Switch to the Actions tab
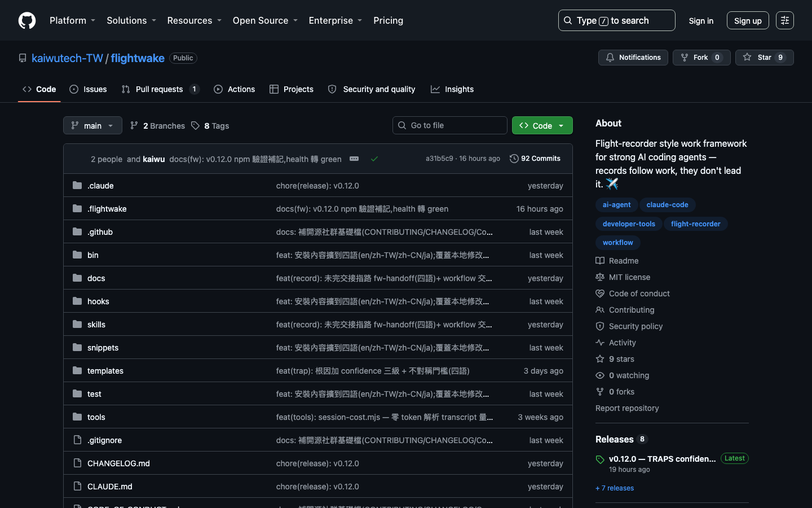The image size is (812, 508). pos(235,89)
